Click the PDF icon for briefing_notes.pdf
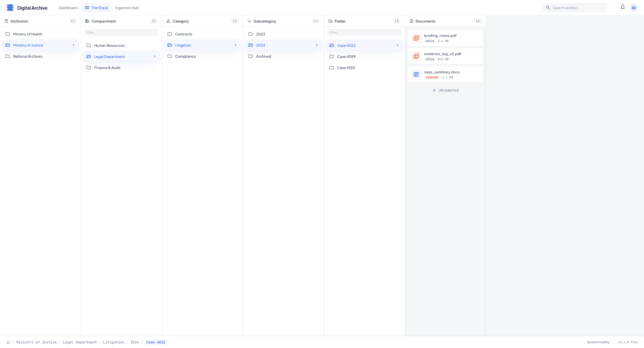This screenshot has height=348, width=644. pyautogui.click(x=416, y=38)
